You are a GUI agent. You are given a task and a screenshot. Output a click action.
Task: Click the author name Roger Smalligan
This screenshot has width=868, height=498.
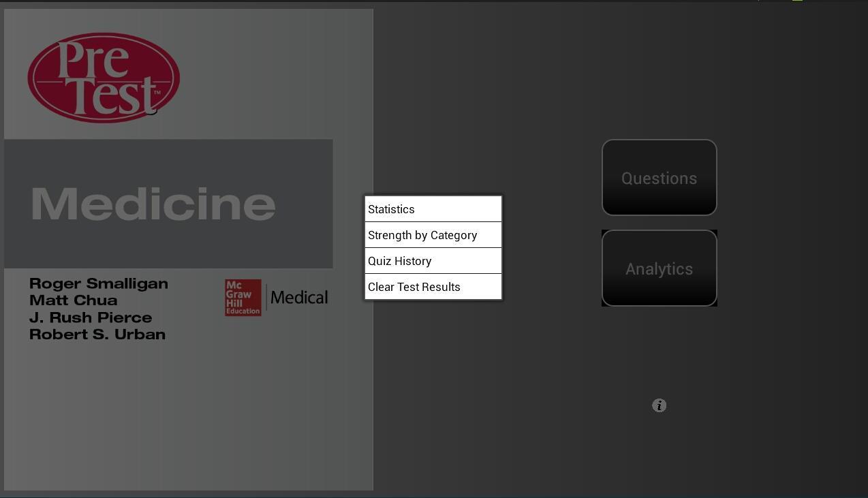point(99,283)
